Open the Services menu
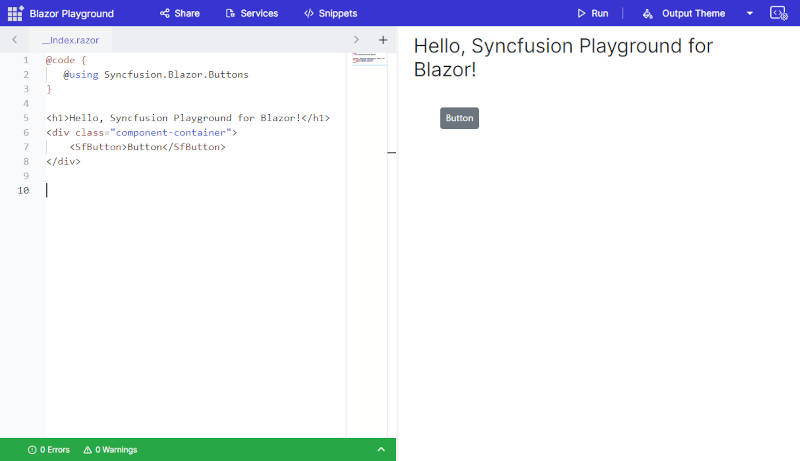800x461 pixels. pyautogui.click(x=252, y=13)
